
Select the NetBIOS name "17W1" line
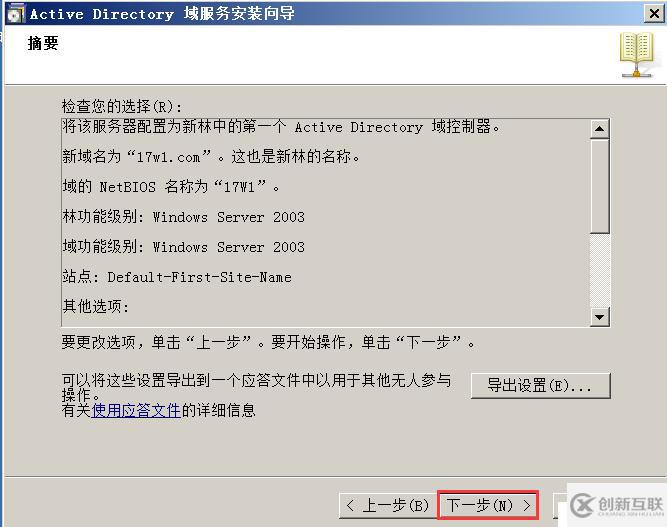(x=171, y=186)
